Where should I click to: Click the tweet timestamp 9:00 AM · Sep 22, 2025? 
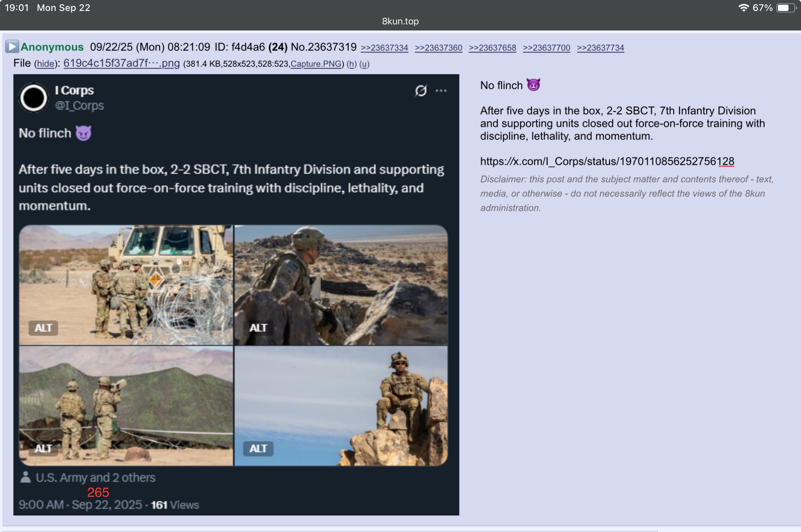(80, 505)
